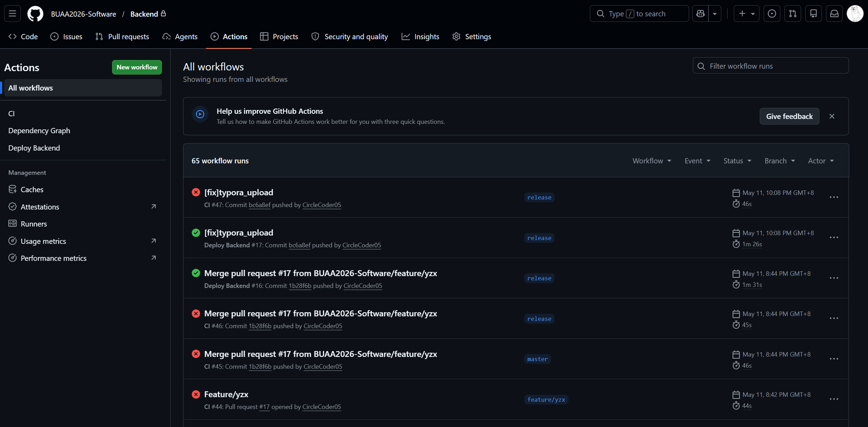Viewport: 868px width, 427px height.
Task: Open the options menu for CI #45 run
Action: 834,359
